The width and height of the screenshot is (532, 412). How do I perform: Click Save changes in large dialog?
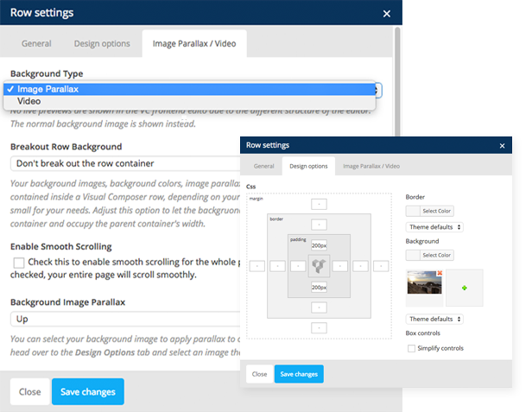coord(88,391)
